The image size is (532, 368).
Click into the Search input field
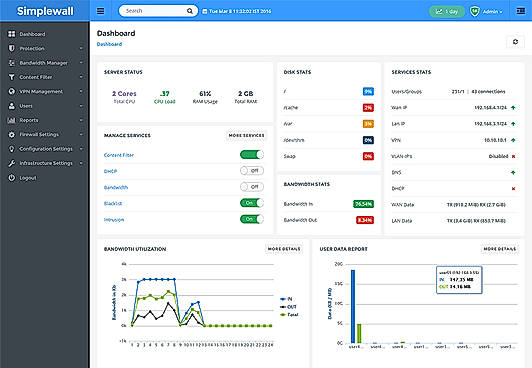[154, 11]
